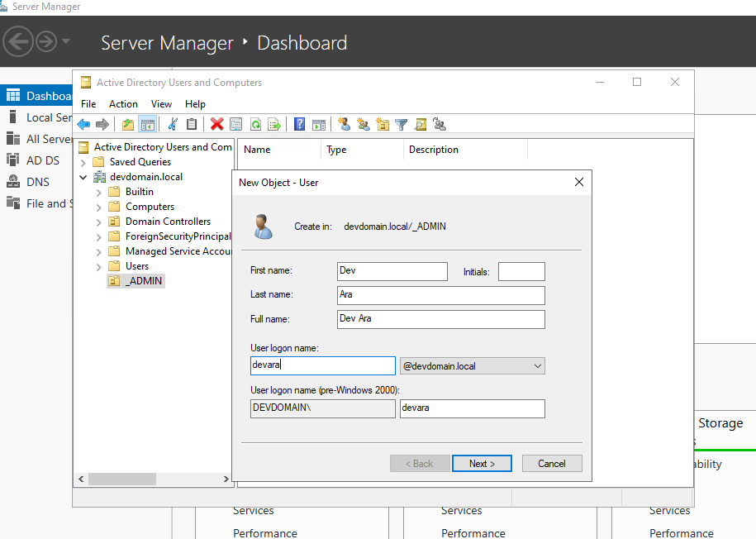Toggle the Show/Hide Console Tree icon
The width and height of the screenshot is (756, 539).
tap(148, 125)
